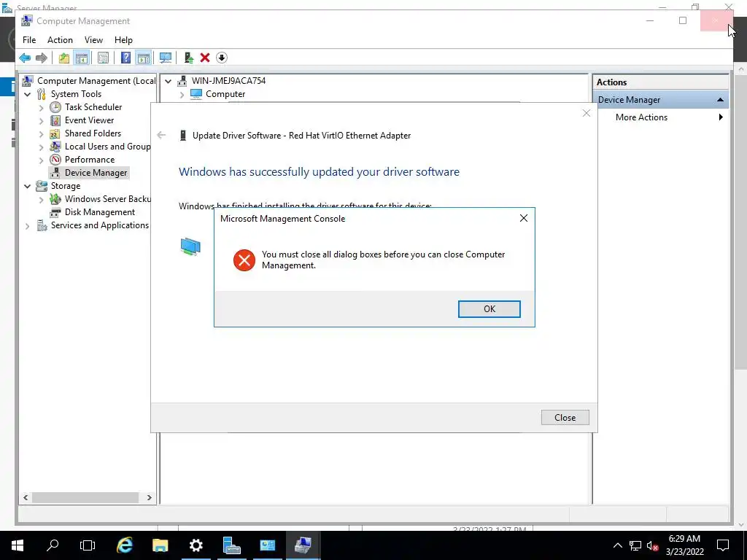Viewport: 747px width, 560px height.
Task: Collapse WIN-JMEJ9ACA754 device tree root
Action: 169,81
